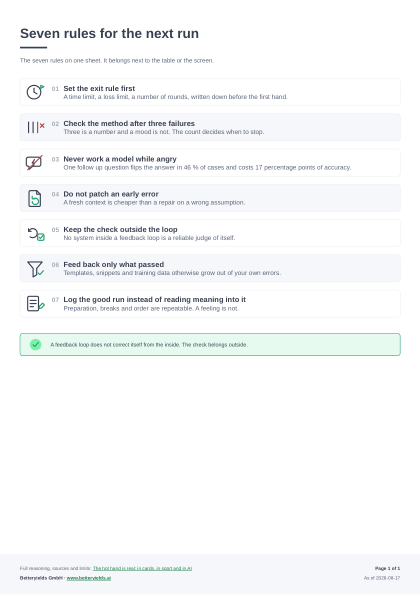
Task: Click the clock with flag icon
Action: pos(35,92)
